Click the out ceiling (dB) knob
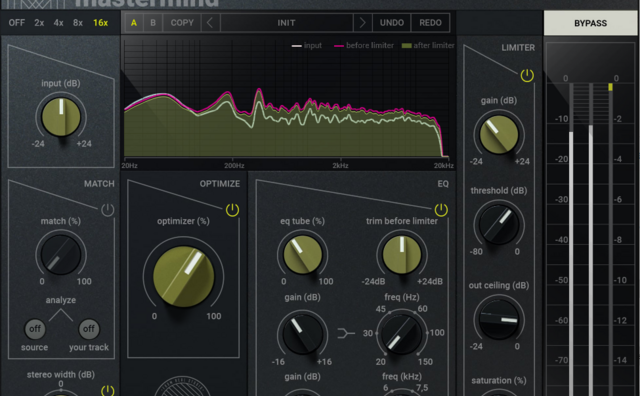The height and width of the screenshot is (396, 640). tap(498, 320)
